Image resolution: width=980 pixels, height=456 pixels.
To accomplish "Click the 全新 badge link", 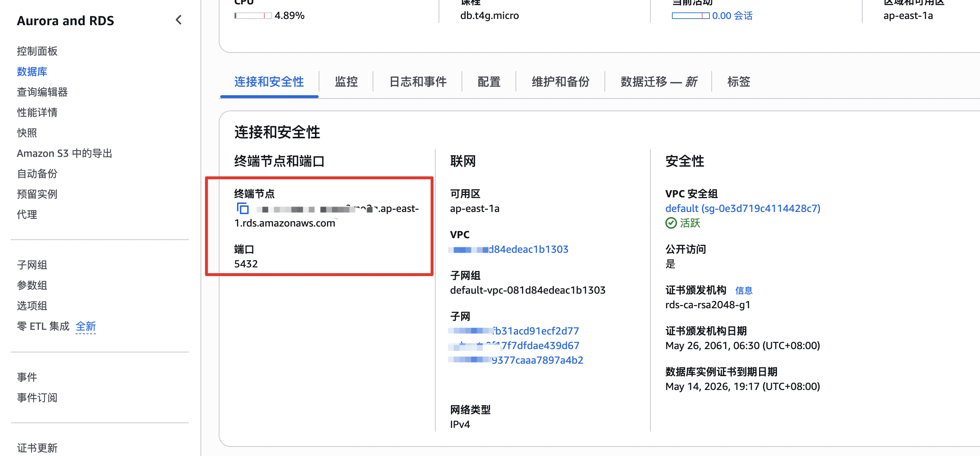I will coord(86,326).
